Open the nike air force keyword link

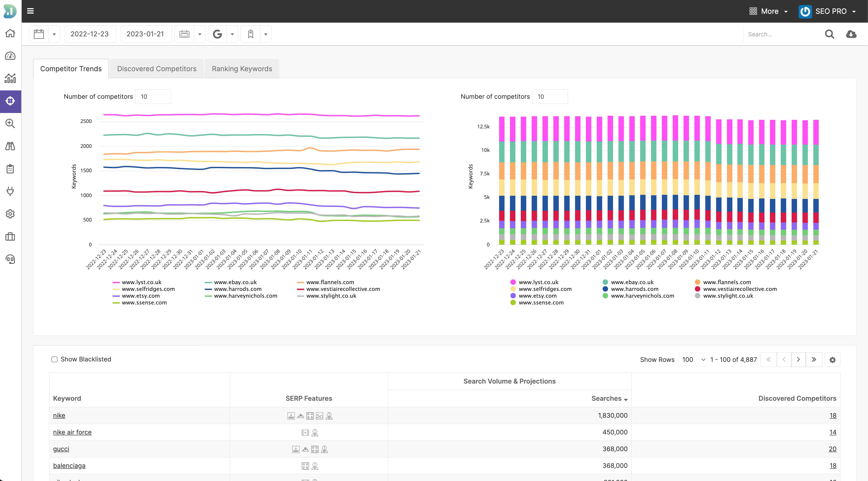(72, 432)
